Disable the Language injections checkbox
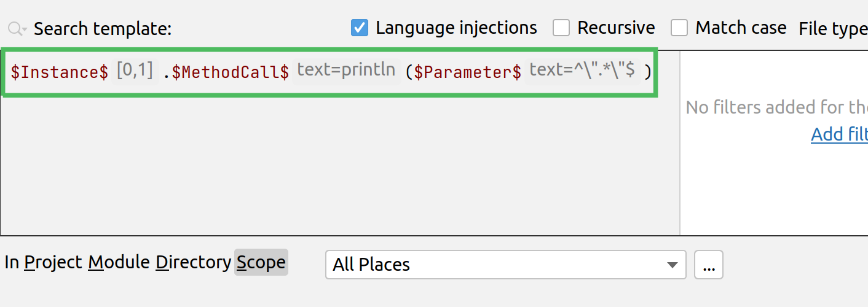Image resolution: width=868 pixels, height=307 pixels. (x=360, y=28)
